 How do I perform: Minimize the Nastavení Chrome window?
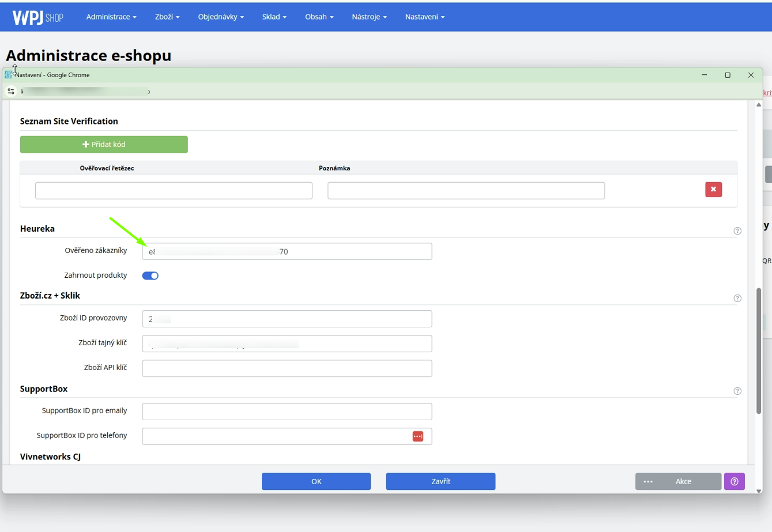(705, 75)
